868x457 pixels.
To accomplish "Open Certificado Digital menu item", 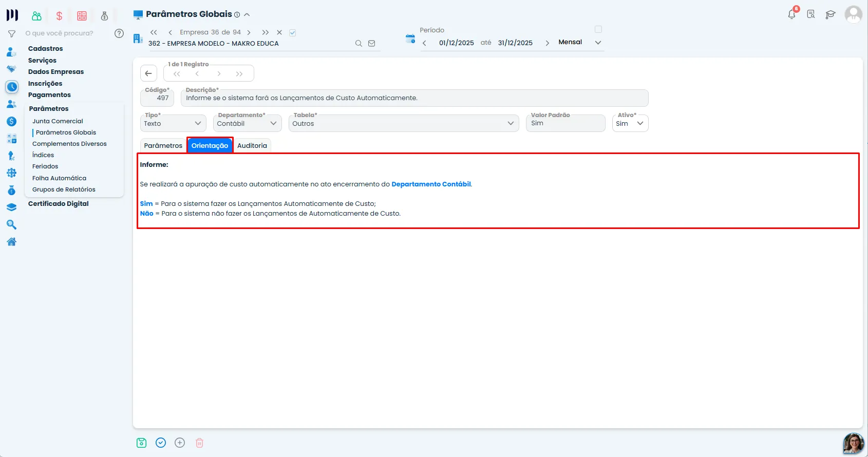I will (x=59, y=204).
